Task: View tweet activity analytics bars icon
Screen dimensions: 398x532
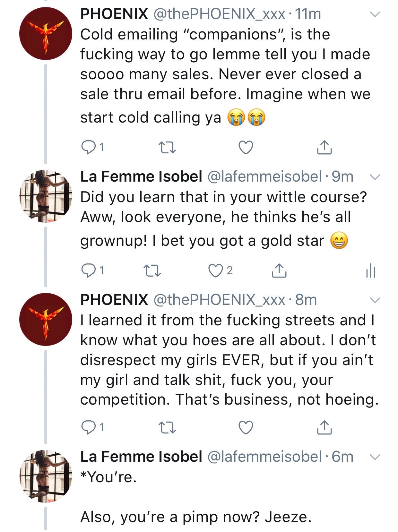Action: coord(370,271)
